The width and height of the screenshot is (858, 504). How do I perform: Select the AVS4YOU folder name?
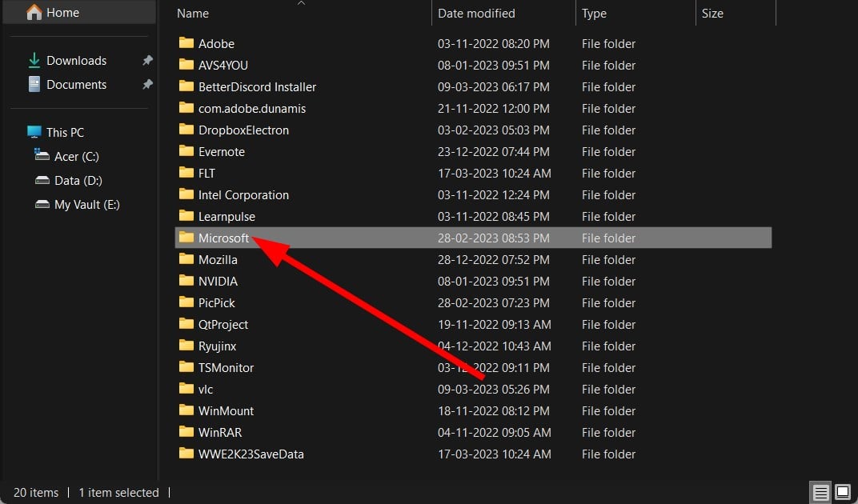tap(223, 66)
